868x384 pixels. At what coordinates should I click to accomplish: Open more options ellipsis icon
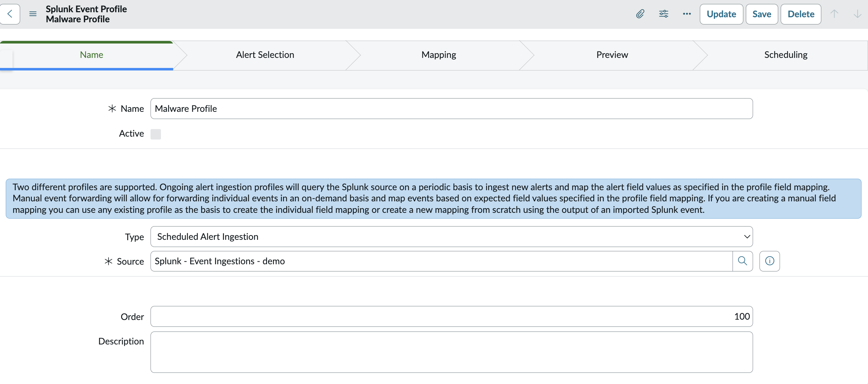687,14
